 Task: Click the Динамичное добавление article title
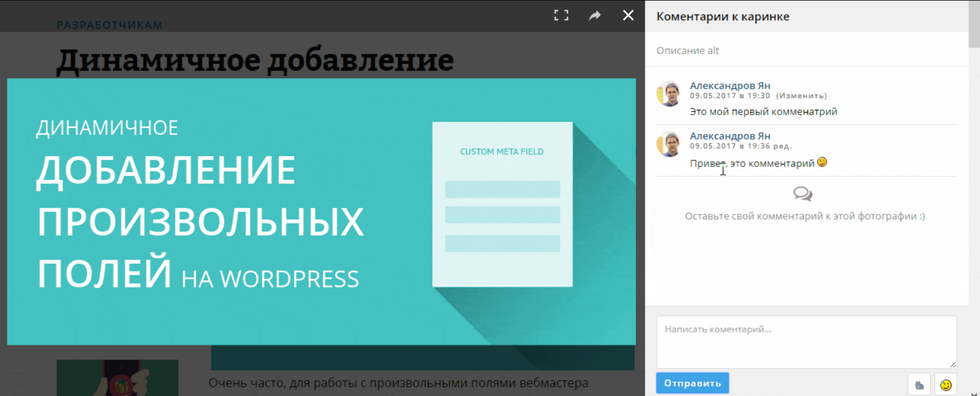click(255, 60)
